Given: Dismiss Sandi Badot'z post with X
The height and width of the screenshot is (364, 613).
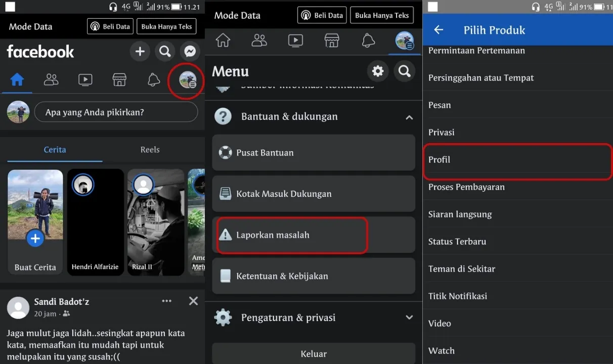Looking at the screenshot, I should point(193,301).
